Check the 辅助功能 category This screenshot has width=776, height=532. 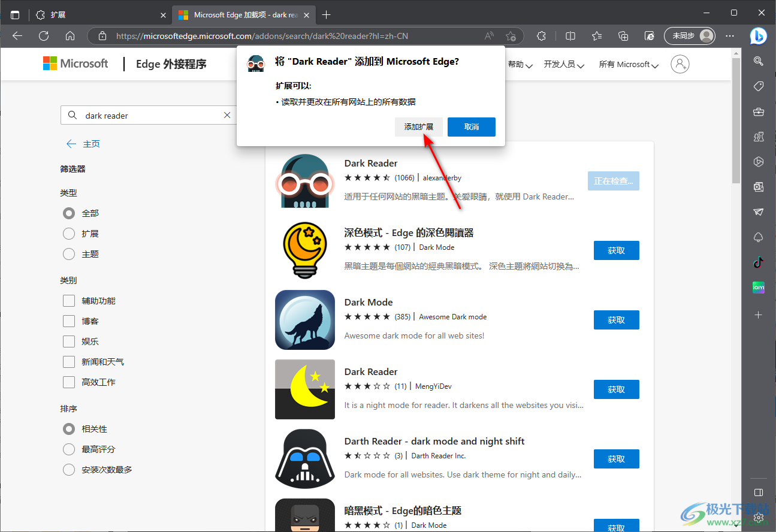click(x=69, y=301)
